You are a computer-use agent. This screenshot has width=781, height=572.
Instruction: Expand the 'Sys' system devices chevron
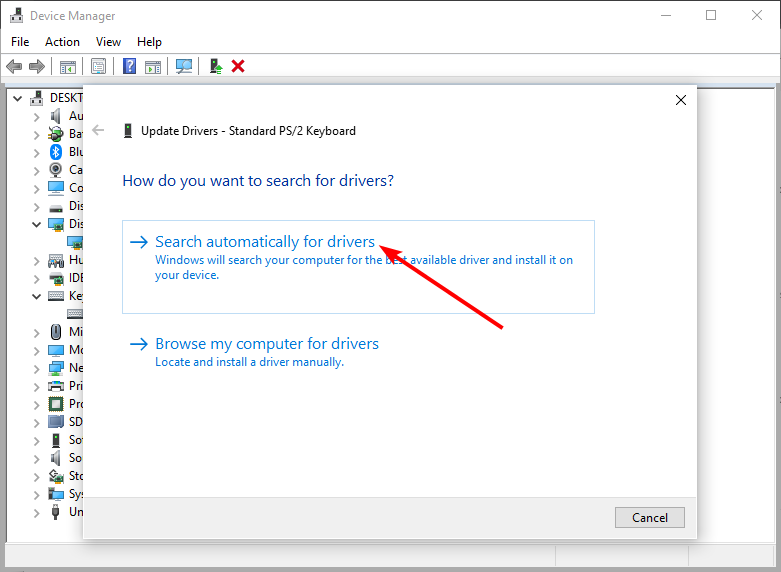tap(36, 494)
